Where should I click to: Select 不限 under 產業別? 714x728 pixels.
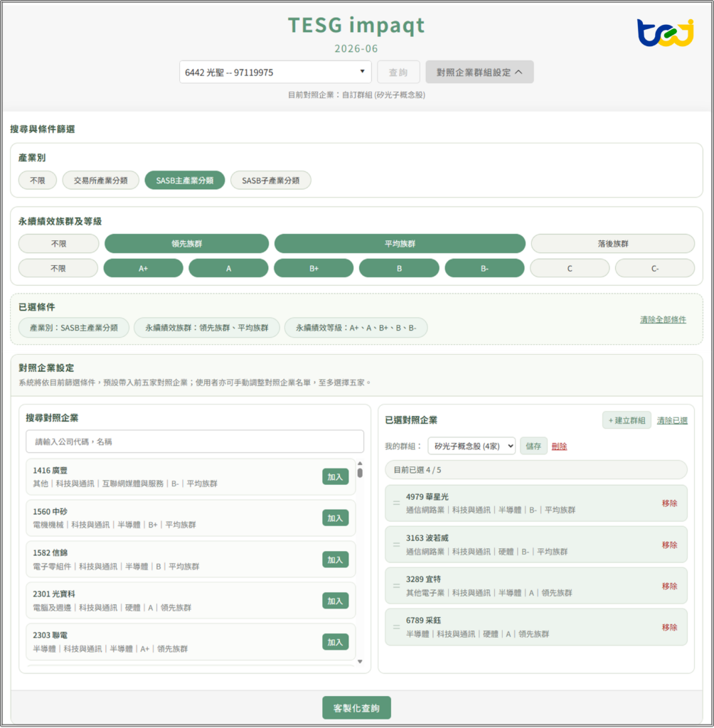(38, 180)
